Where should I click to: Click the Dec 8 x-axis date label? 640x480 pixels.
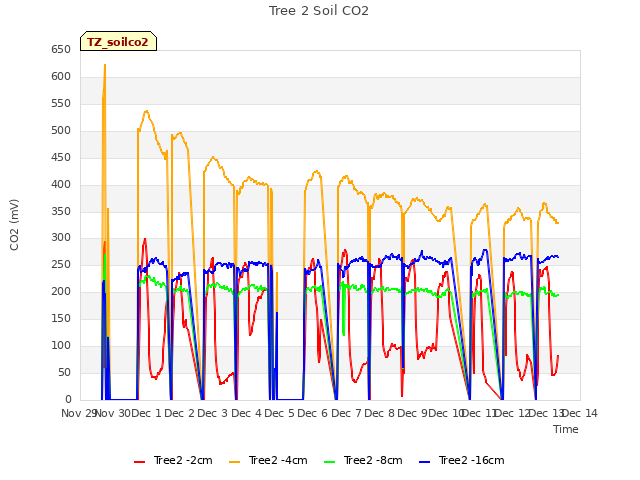pos(380,413)
